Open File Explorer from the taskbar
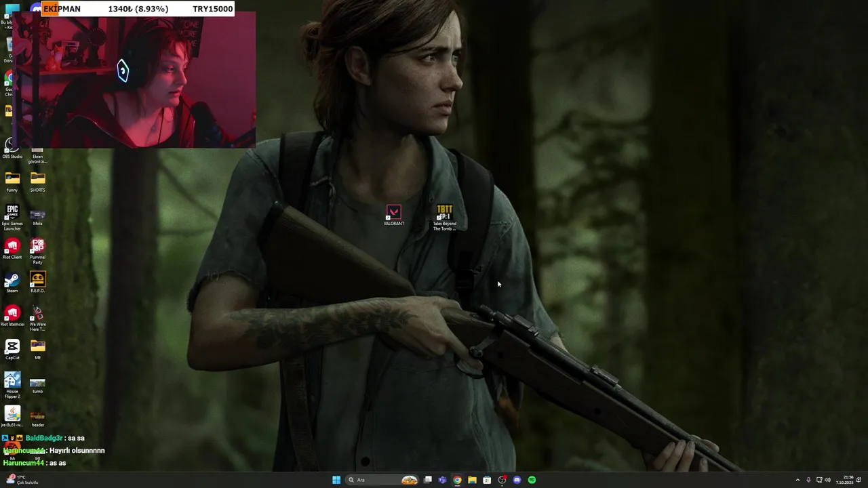Viewport: 868px width, 488px height. coord(472,480)
